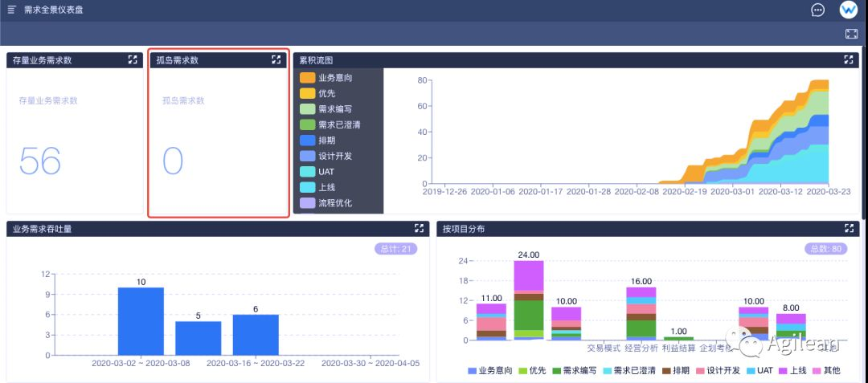This screenshot has width=868, height=383.
Task: Click the 2020-02-19 date axis label
Action: point(685,191)
